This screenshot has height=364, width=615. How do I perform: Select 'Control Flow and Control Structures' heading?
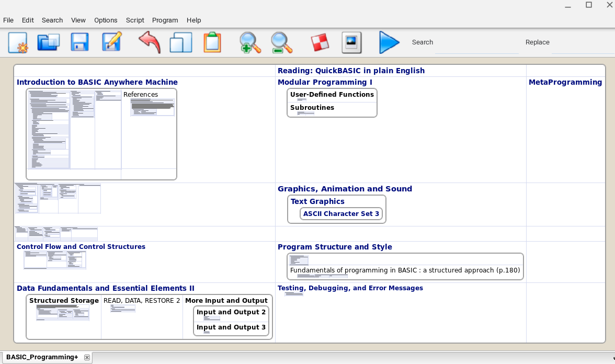coord(81,247)
